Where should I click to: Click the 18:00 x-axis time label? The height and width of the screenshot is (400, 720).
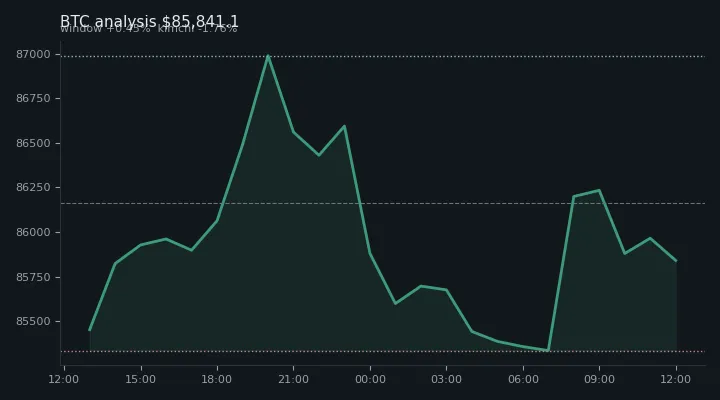(217, 379)
